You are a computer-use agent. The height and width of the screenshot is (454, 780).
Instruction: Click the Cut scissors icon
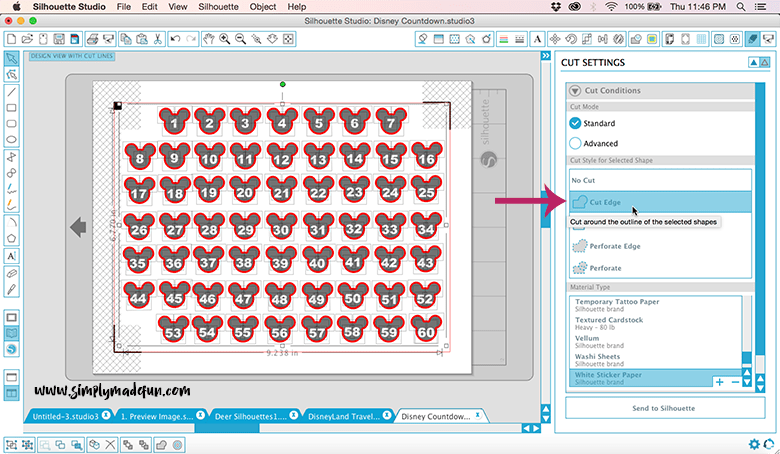pos(157,39)
